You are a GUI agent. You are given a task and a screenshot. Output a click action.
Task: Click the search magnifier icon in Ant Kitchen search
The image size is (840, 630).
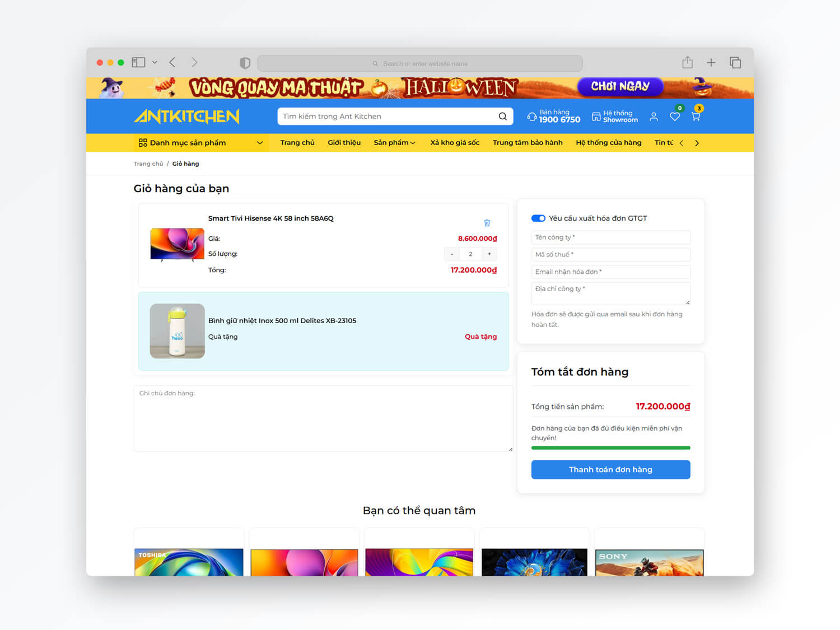tap(502, 116)
